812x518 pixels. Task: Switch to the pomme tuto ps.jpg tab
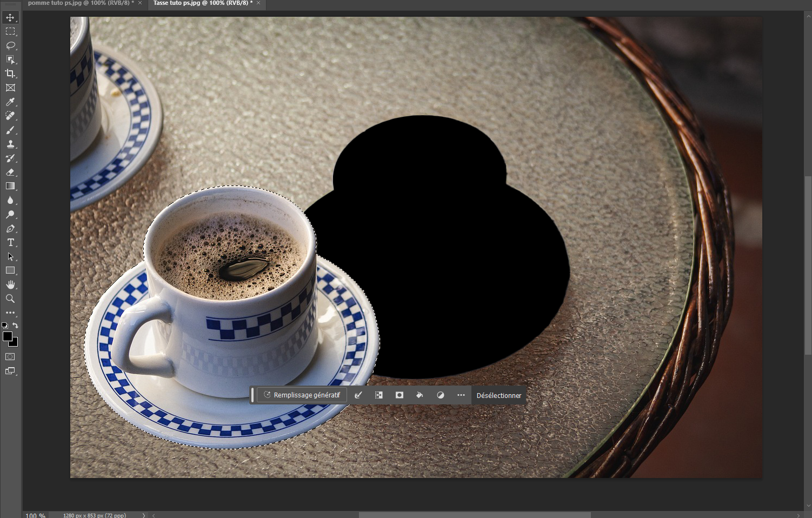click(x=80, y=3)
